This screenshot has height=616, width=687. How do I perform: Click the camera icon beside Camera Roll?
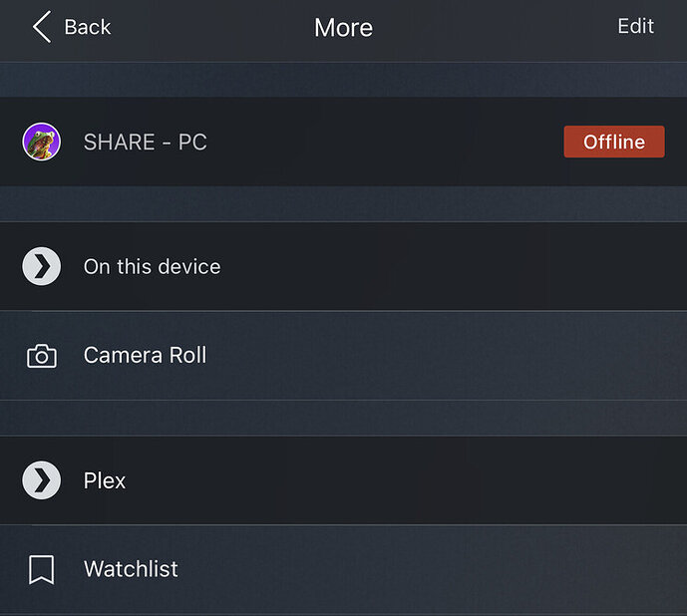pos(41,356)
